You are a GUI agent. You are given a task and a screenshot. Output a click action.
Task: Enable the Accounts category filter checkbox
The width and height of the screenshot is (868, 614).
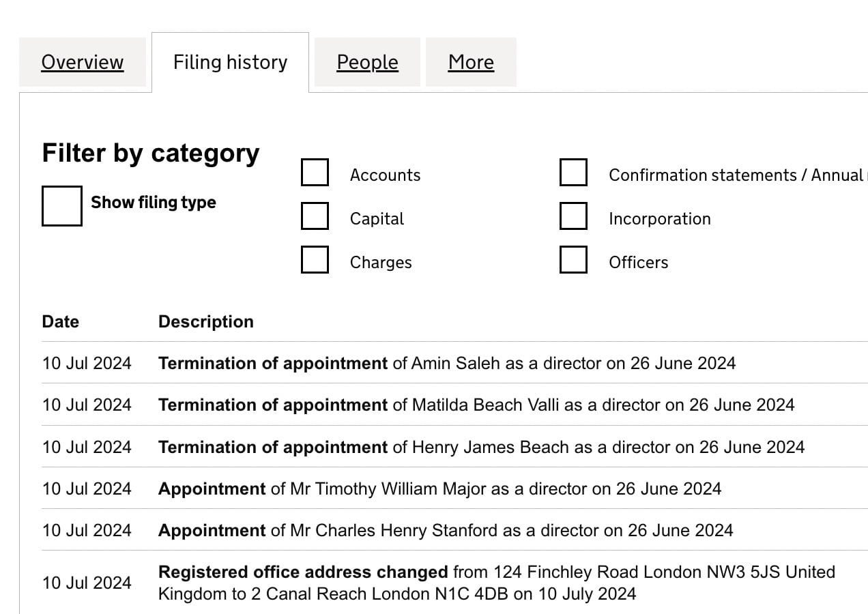click(x=315, y=173)
